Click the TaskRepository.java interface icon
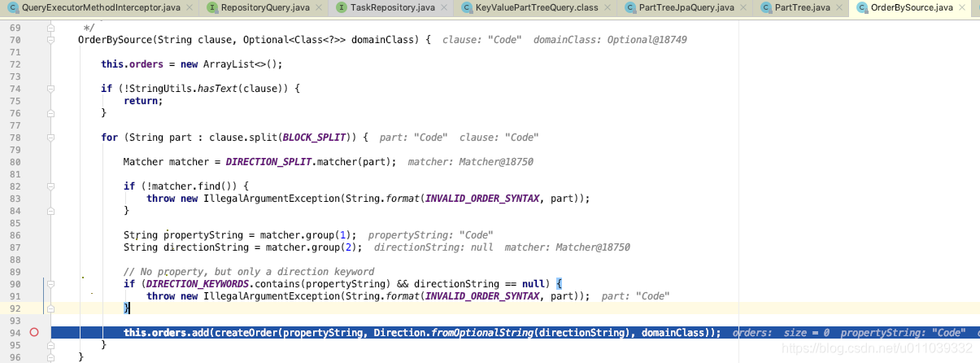980x363 pixels. pyautogui.click(x=342, y=7)
